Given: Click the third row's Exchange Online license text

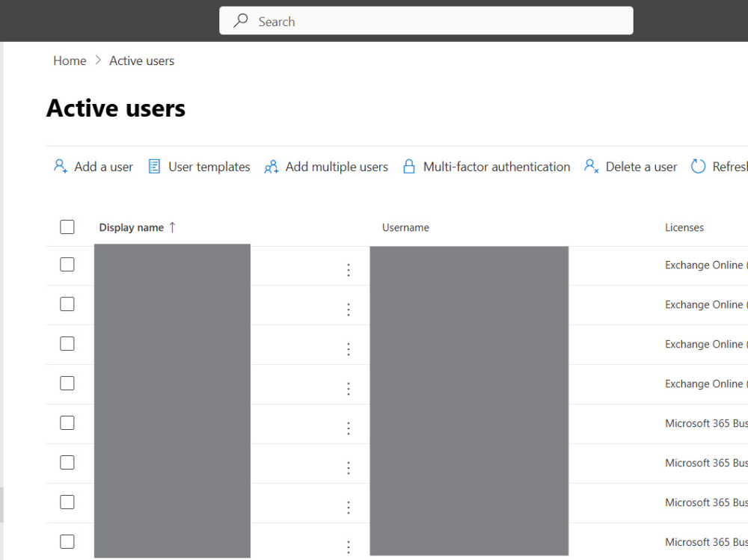Looking at the screenshot, I should click(706, 344).
